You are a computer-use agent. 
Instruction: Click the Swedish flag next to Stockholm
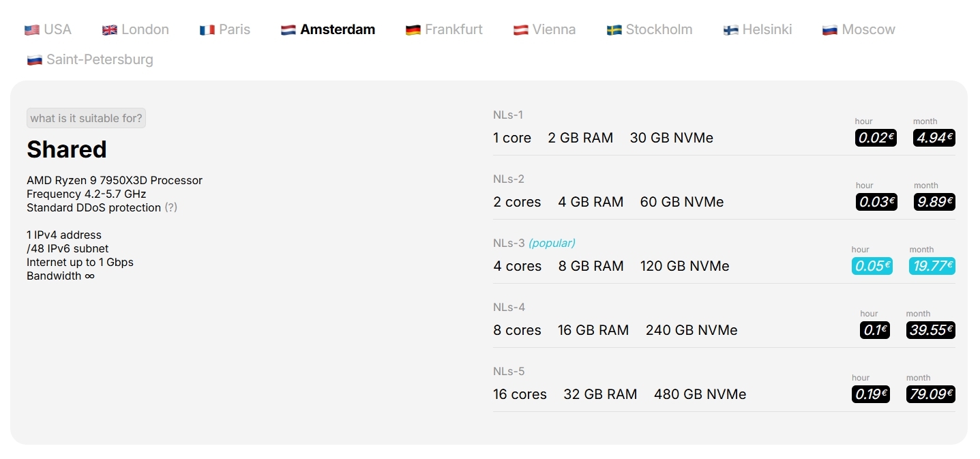click(x=614, y=30)
